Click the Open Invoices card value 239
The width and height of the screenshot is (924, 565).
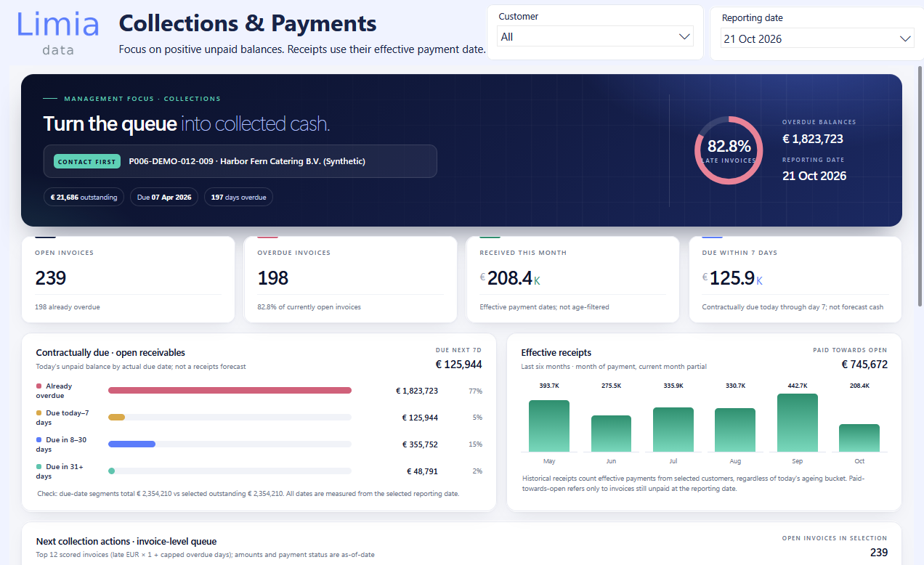point(51,277)
